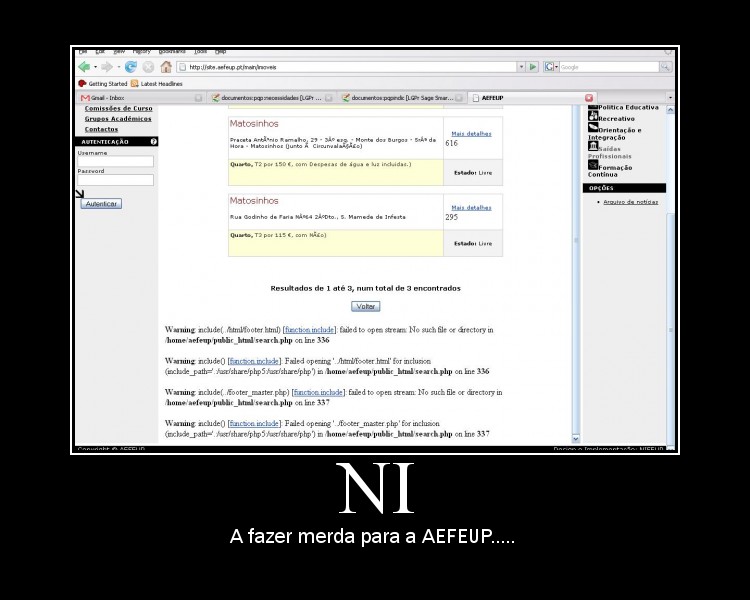Click the Formação Contínua icon

click(593, 164)
